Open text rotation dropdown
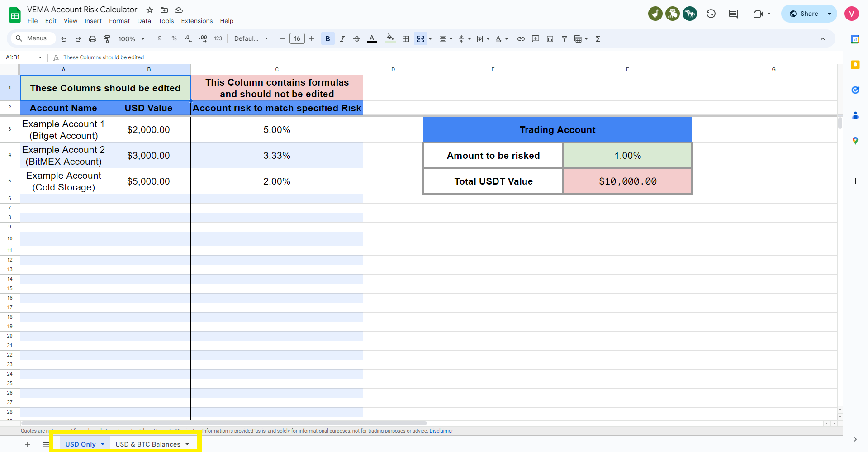 pyautogui.click(x=502, y=39)
